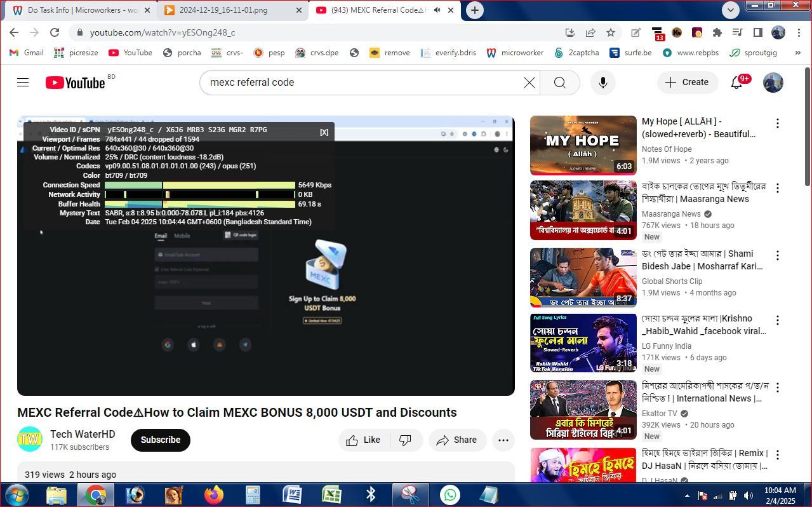Click the share page icon in address bar
The height and width of the screenshot is (507, 812).
pos(590,32)
